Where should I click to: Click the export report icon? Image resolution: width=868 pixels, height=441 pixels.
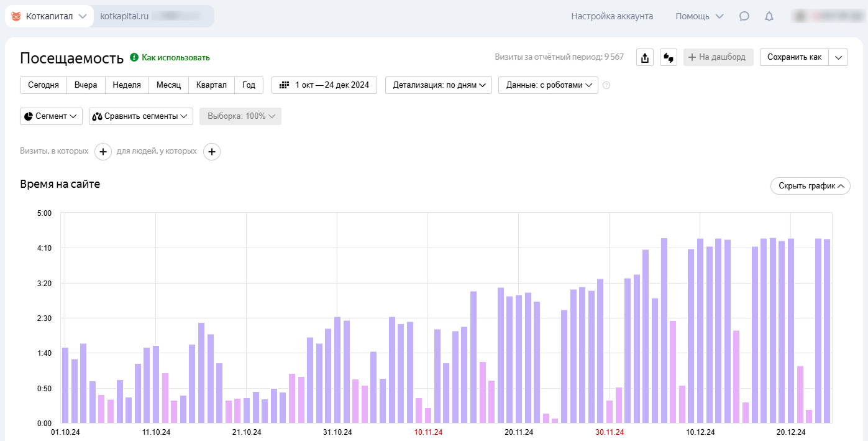(645, 57)
